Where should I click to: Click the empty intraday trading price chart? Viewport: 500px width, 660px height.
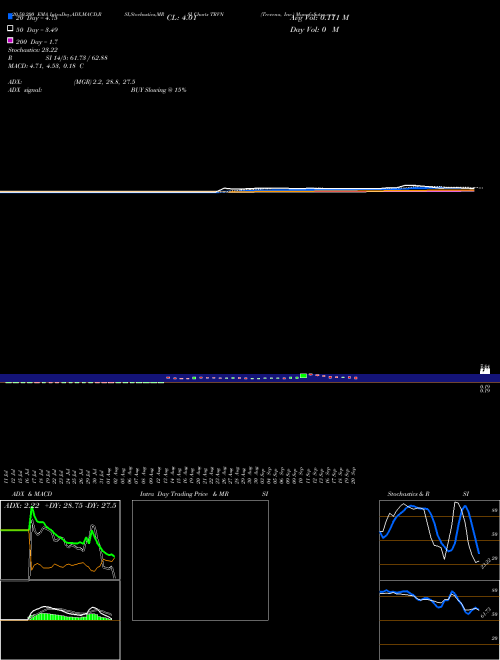200,560
